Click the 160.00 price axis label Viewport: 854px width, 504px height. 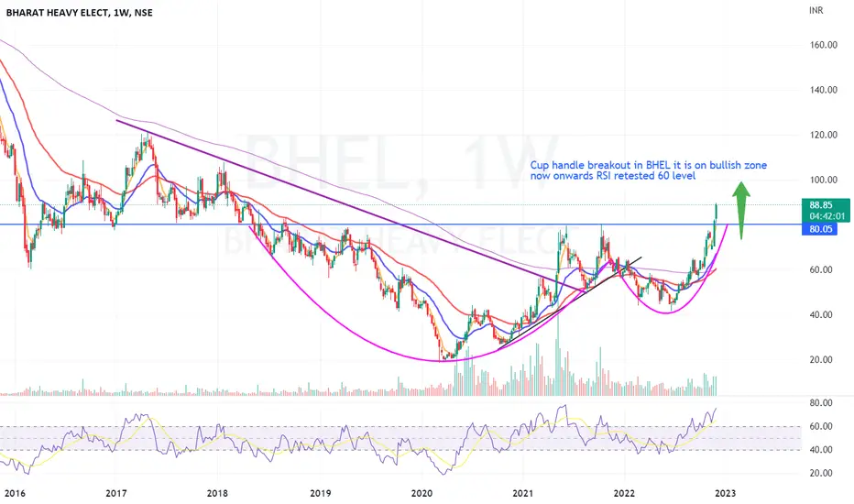click(823, 45)
